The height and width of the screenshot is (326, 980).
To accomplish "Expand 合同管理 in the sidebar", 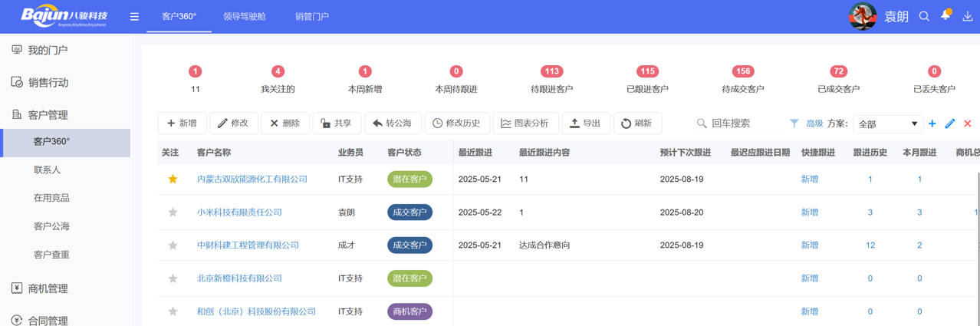I will pyautogui.click(x=48, y=321).
